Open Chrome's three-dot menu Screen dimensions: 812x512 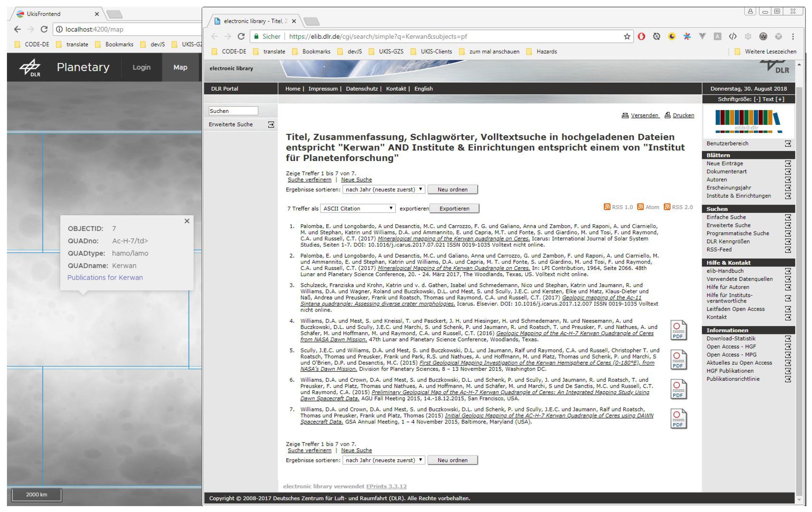[x=793, y=36]
